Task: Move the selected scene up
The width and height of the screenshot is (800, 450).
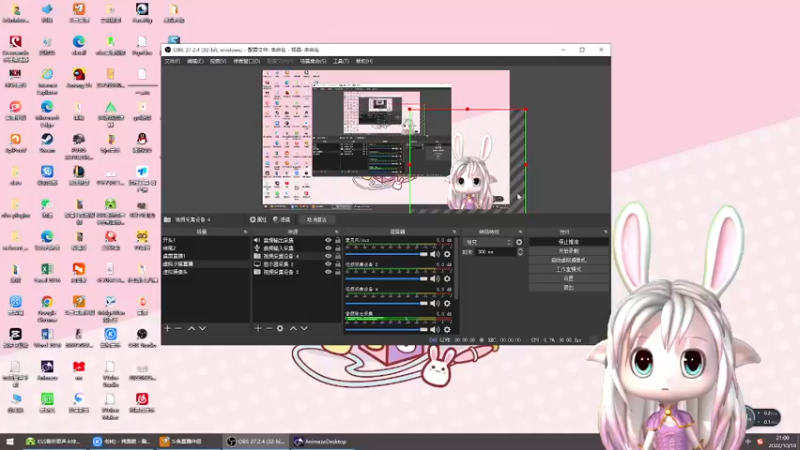Action: tap(191, 329)
